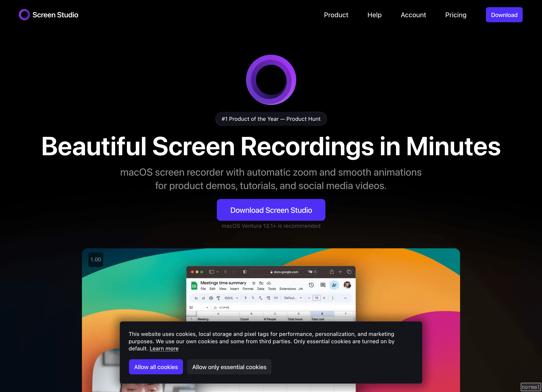Image resolution: width=542 pixels, height=392 pixels.
Task: Click the Download Screen Studio button
Action: coord(271,210)
